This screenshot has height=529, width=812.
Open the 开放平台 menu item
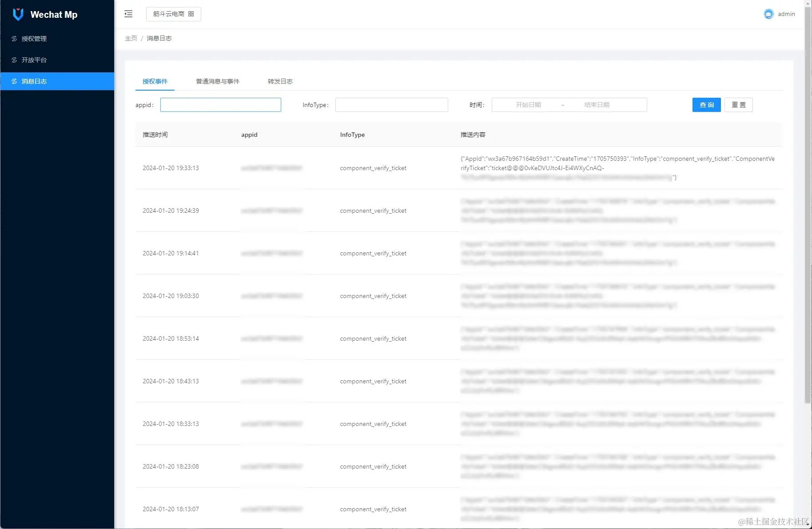click(57, 60)
